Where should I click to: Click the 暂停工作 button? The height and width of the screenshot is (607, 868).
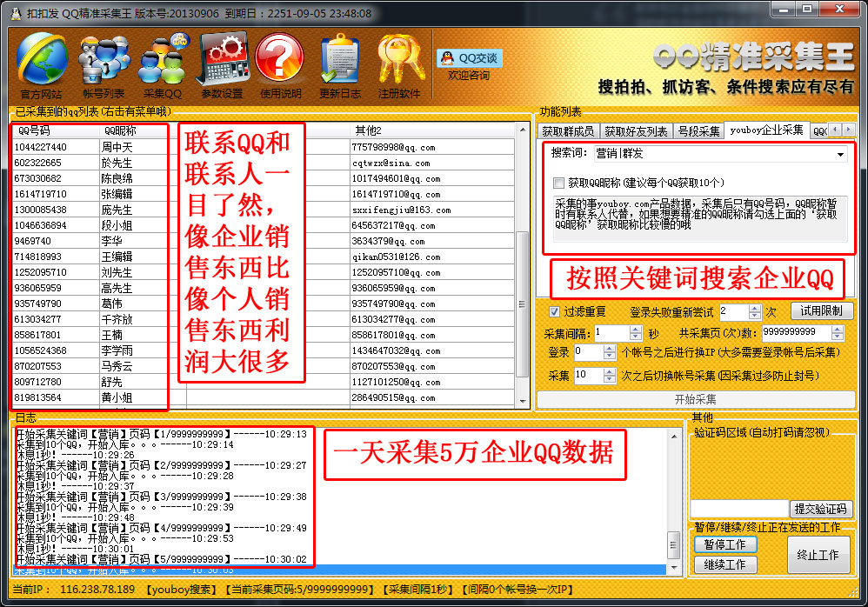725,544
